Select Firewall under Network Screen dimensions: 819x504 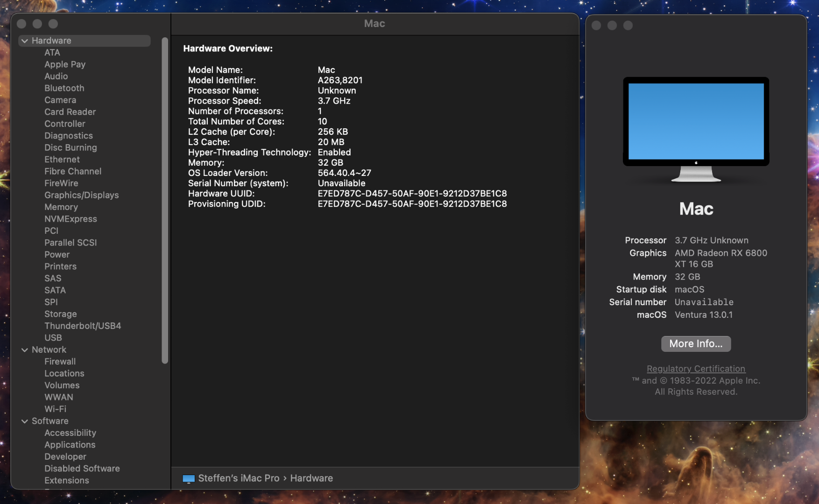tap(60, 362)
